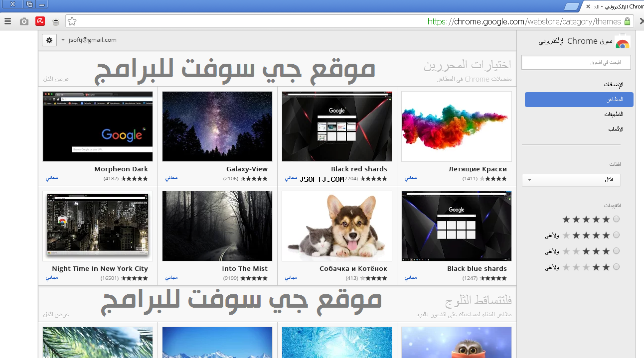The width and height of the screenshot is (644, 358).
Task: Select the five-star rating filter
Action: (x=617, y=219)
